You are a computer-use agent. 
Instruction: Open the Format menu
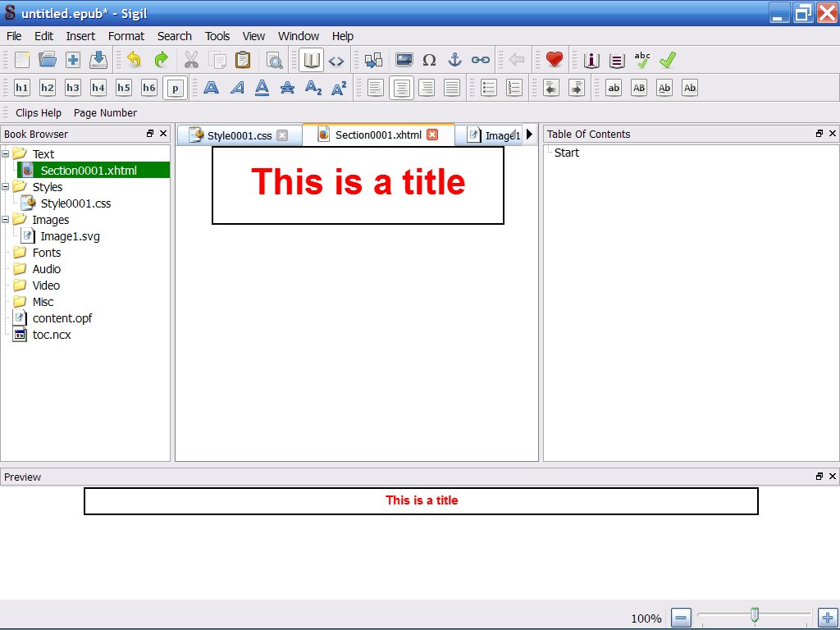tap(126, 36)
